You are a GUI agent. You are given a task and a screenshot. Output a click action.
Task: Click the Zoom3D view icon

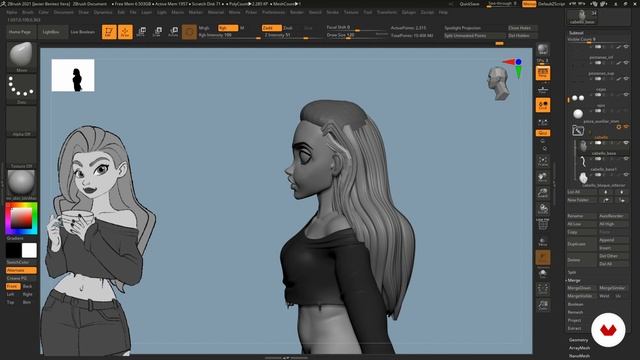[543, 193]
